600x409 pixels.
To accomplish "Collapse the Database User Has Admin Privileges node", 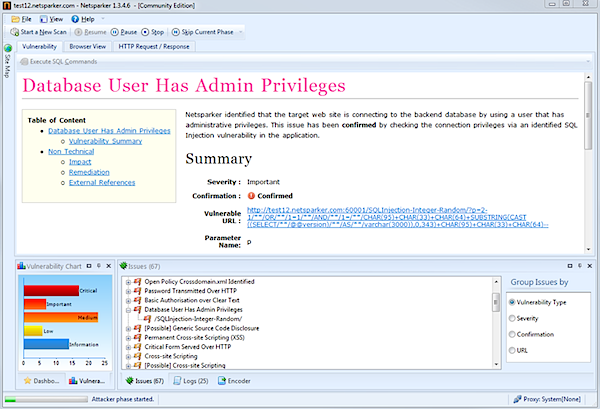I will [127, 310].
